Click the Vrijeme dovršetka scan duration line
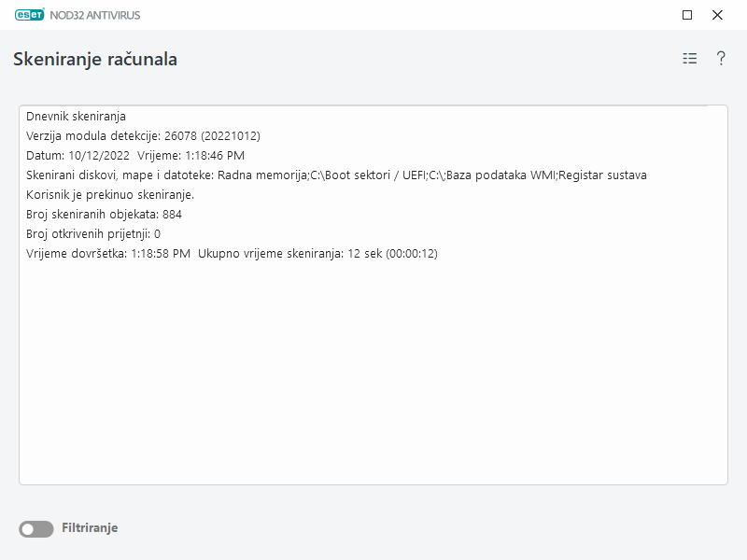This screenshot has height=560, width=747. point(233,255)
